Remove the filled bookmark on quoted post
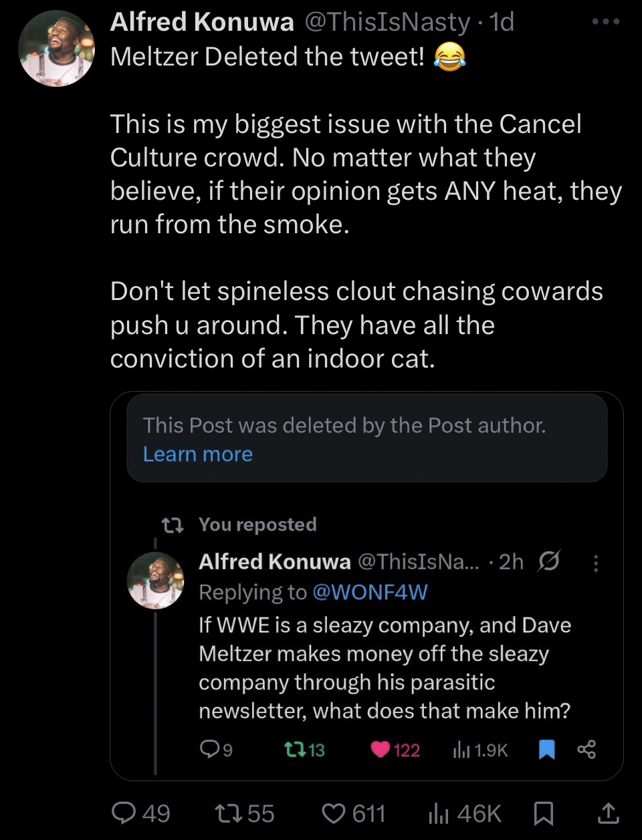This screenshot has height=840, width=642. (x=546, y=750)
